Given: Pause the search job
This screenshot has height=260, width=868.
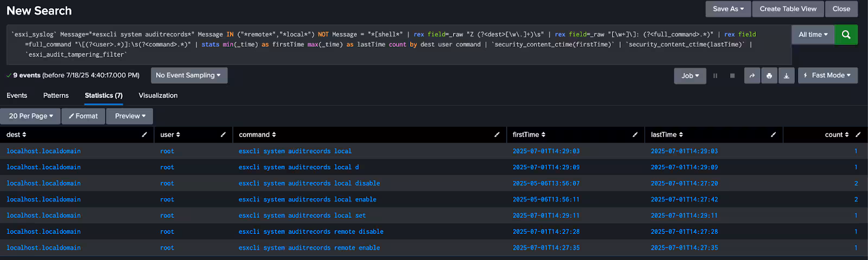Looking at the screenshot, I should tap(715, 76).
